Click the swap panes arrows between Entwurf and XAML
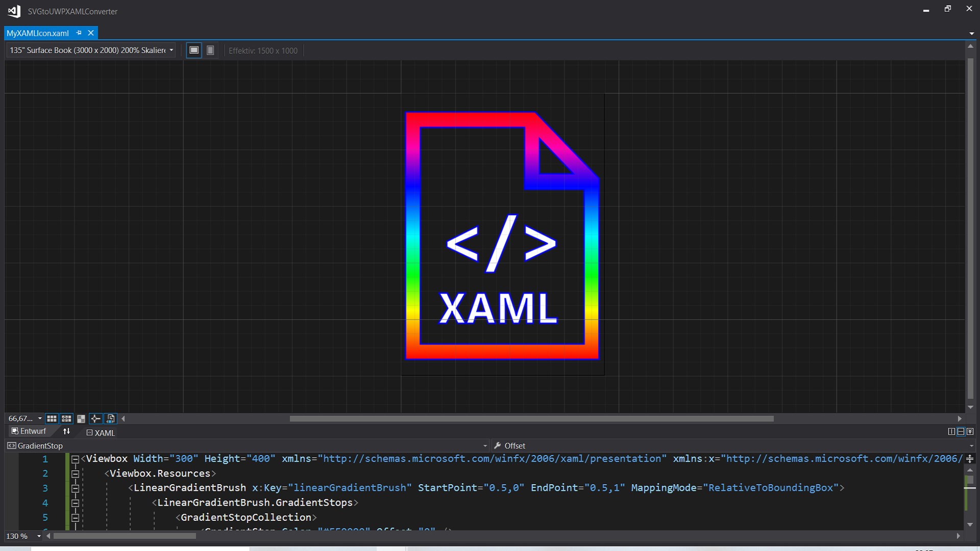The width and height of the screenshot is (980, 551). tap(66, 431)
